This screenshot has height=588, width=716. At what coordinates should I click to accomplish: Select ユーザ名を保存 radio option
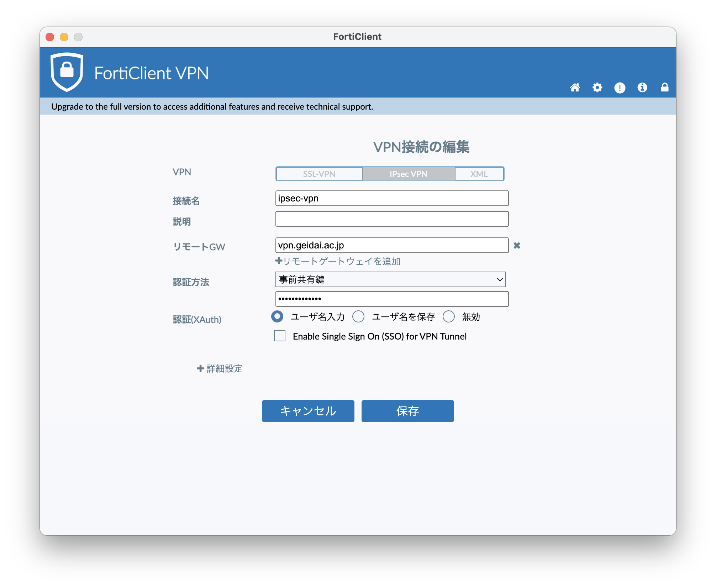358,316
